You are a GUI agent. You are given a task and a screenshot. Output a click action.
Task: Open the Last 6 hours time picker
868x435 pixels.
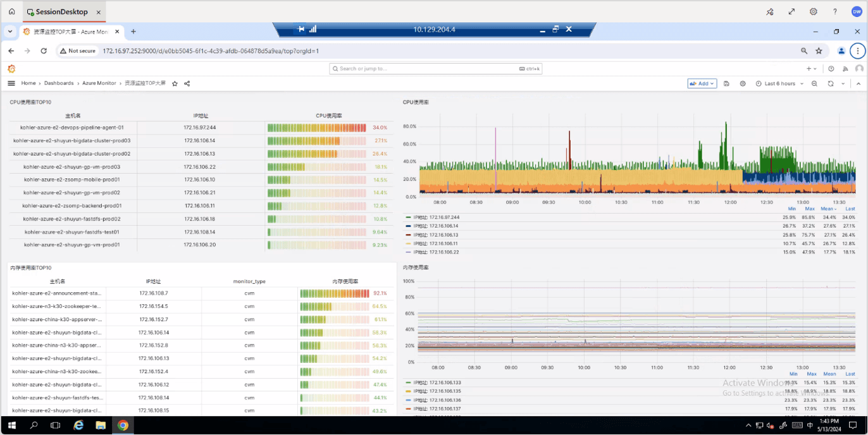(x=779, y=83)
